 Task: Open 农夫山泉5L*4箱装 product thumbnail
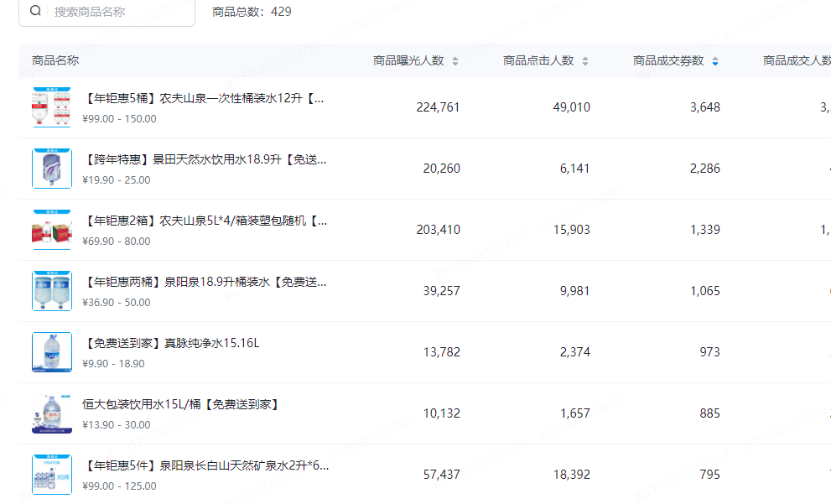coord(52,230)
